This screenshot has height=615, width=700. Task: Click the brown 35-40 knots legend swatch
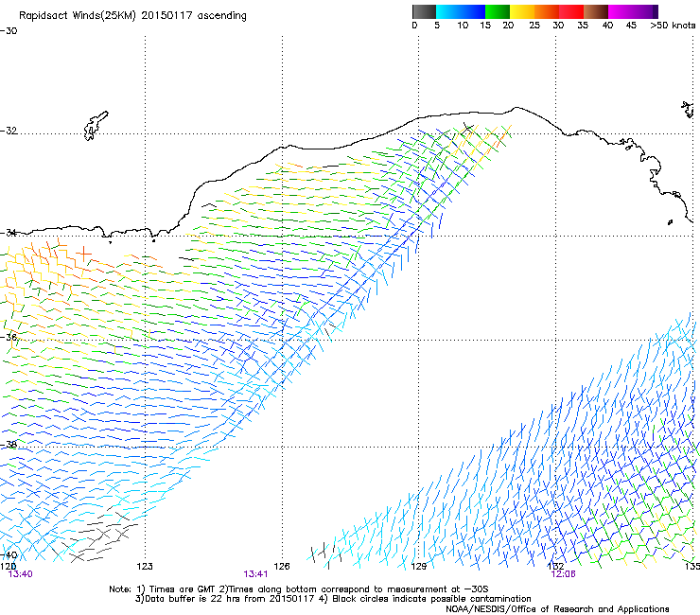point(596,11)
